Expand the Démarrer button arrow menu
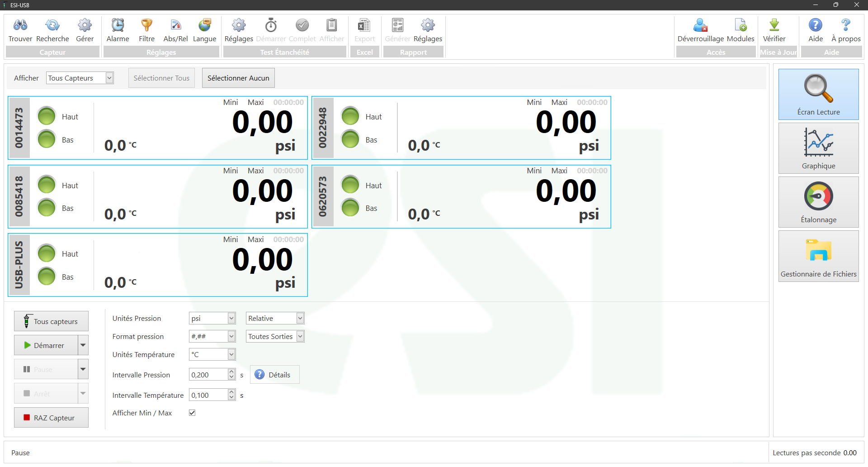Screen dimensions: 868x467 click(83, 345)
